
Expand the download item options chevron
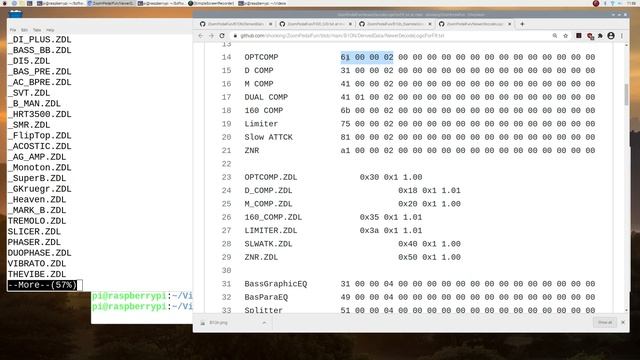[264, 323]
